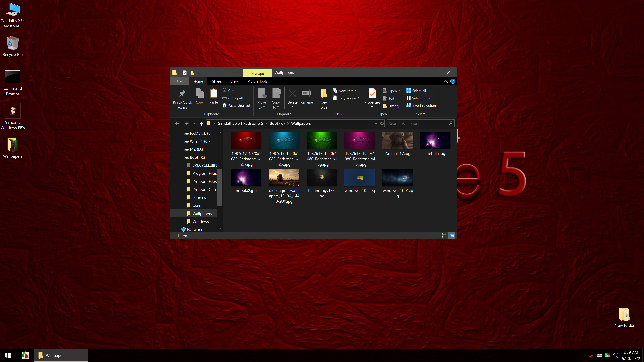Click Select none in ribbon

(418, 98)
